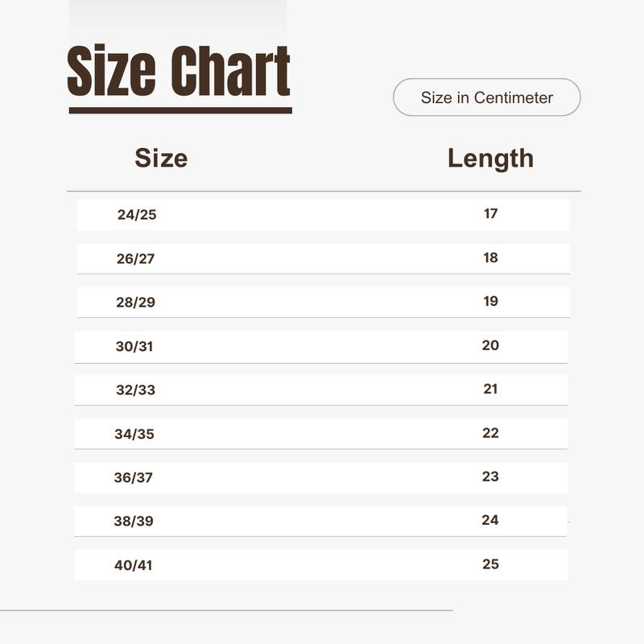Click the Size Chart title
The width and height of the screenshot is (644, 644).
(179, 71)
